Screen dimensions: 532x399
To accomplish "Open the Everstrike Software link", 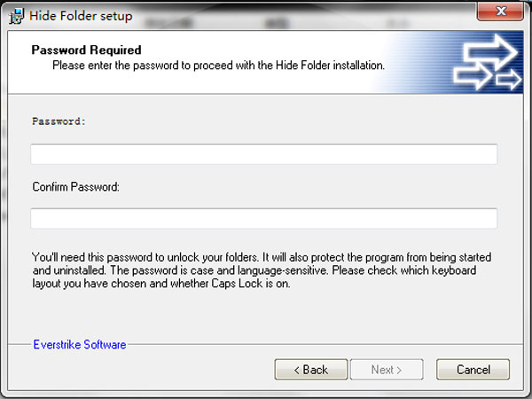I will [80, 344].
